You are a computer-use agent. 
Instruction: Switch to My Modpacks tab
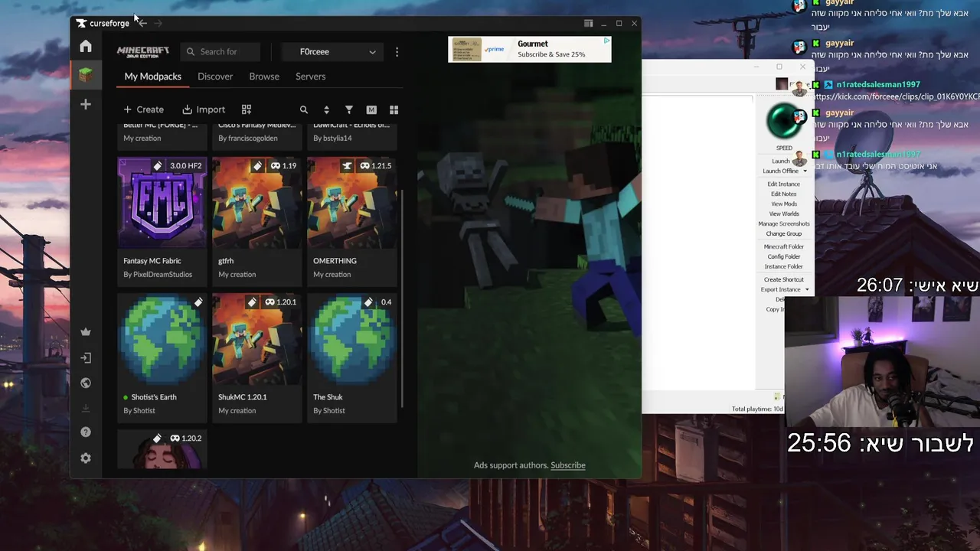pos(153,77)
